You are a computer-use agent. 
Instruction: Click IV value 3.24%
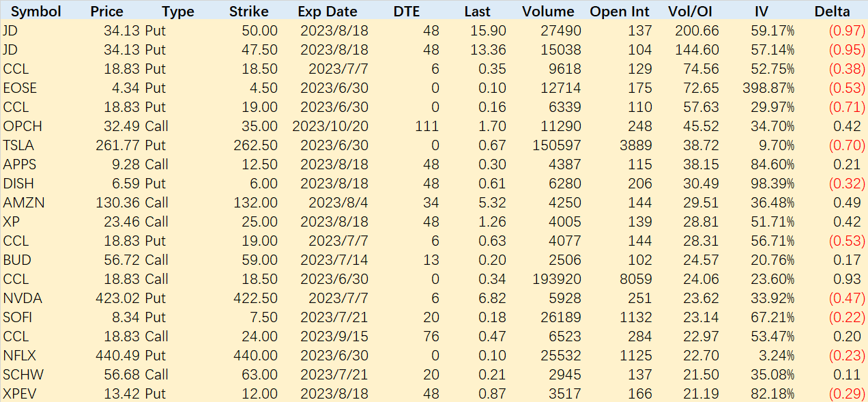pyautogui.click(x=776, y=356)
